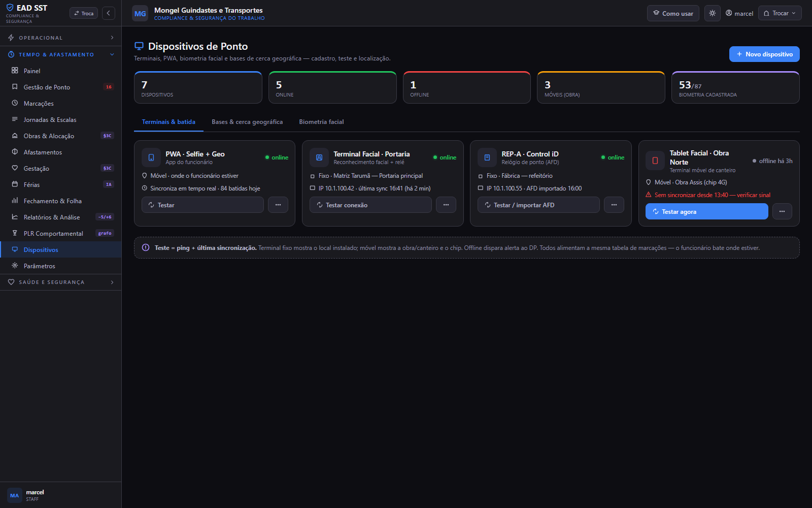This screenshot has height=508, width=812.
Task: Click the grafo badge beside PLR Comportamental
Action: [105, 233]
